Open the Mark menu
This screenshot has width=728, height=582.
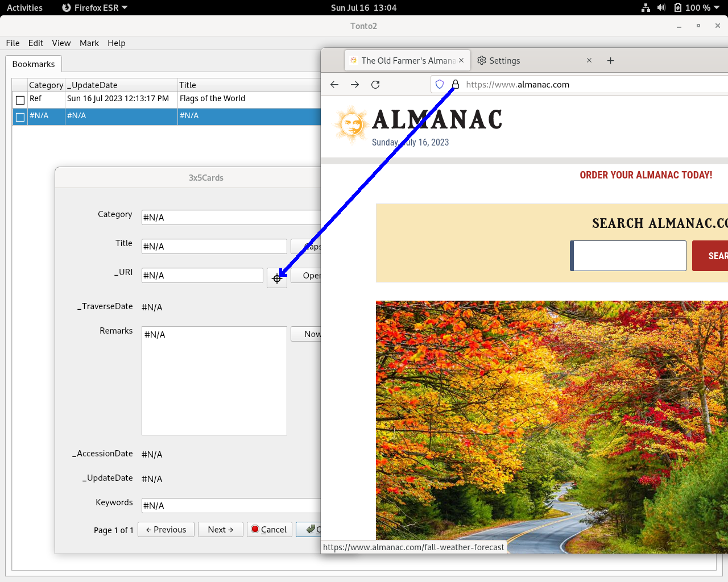tap(89, 43)
